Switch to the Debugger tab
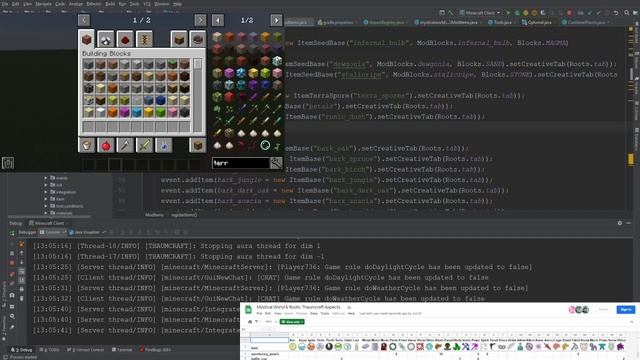This screenshot has width=640, height=360. coord(27,232)
